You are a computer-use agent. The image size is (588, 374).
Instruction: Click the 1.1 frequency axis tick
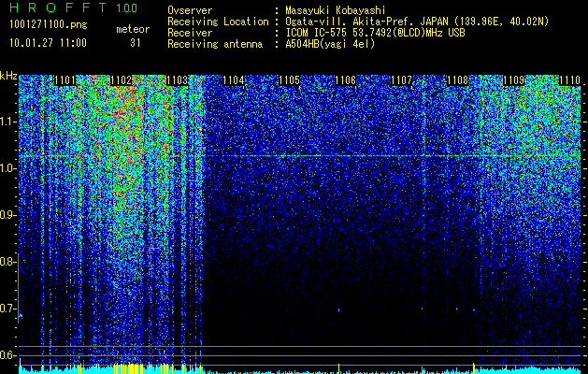click(7, 122)
